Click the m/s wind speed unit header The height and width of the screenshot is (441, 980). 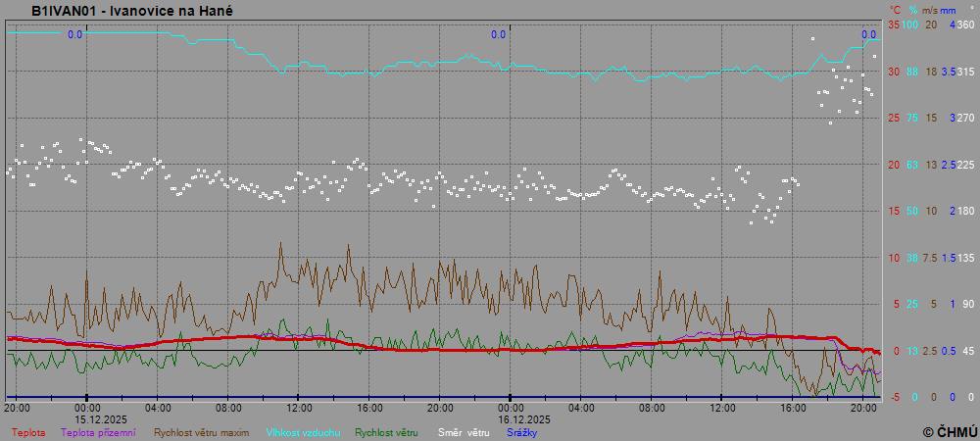(x=931, y=10)
